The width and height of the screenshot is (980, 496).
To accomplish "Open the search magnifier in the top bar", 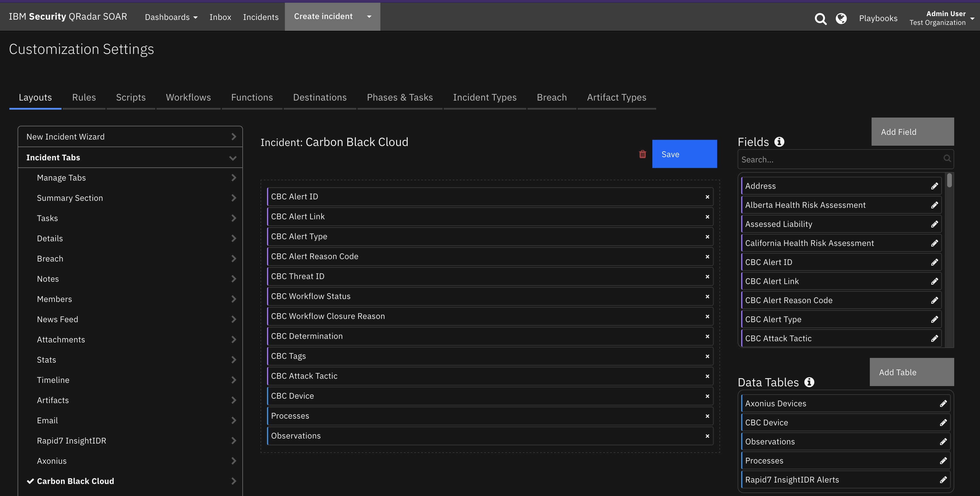I will (x=820, y=19).
